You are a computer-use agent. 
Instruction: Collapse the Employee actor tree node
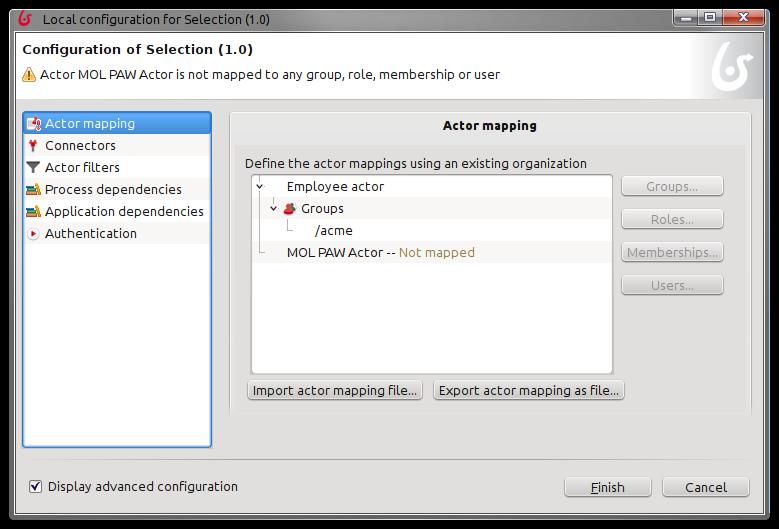click(259, 187)
